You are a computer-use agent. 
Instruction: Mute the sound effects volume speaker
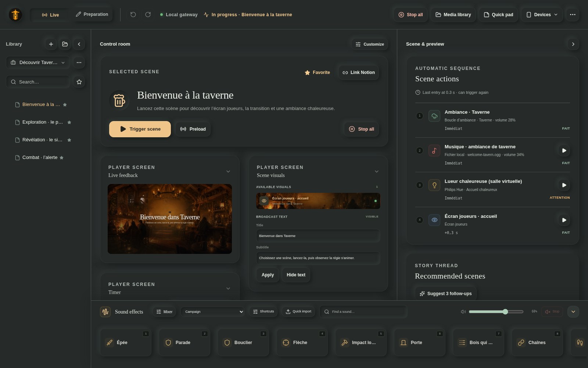[463, 312]
